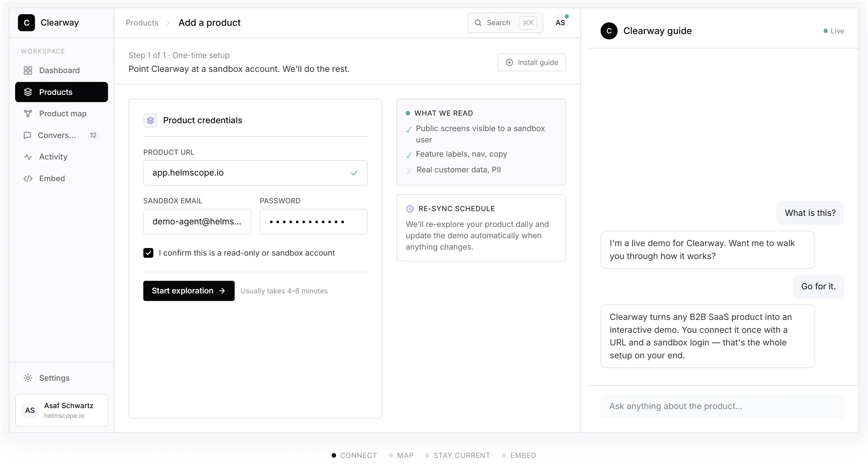Click the Settings gear icon
This screenshot has height=468, width=868.
click(x=28, y=378)
